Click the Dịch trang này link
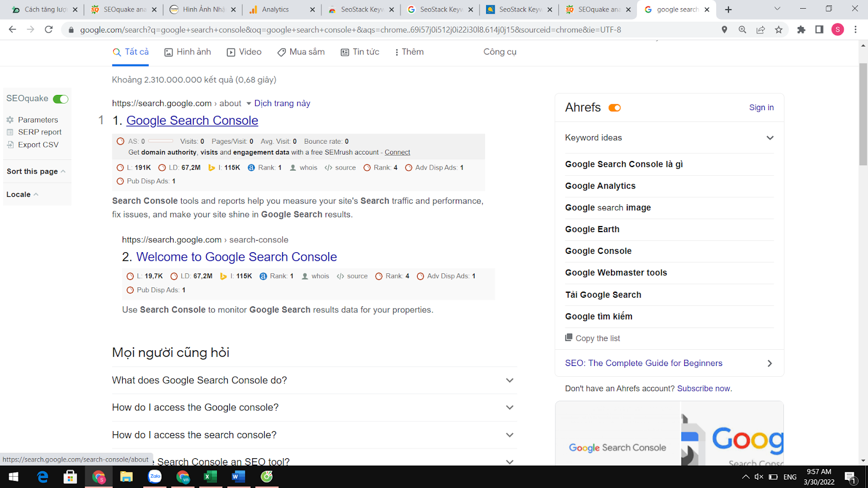Image resolution: width=868 pixels, height=488 pixels. tap(282, 103)
